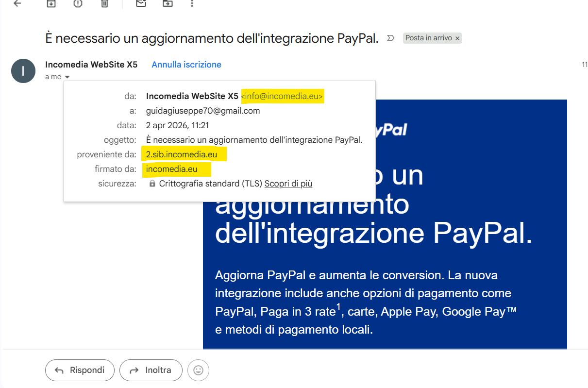
Task: Archive this email
Action: pyautogui.click(x=51, y=3)
